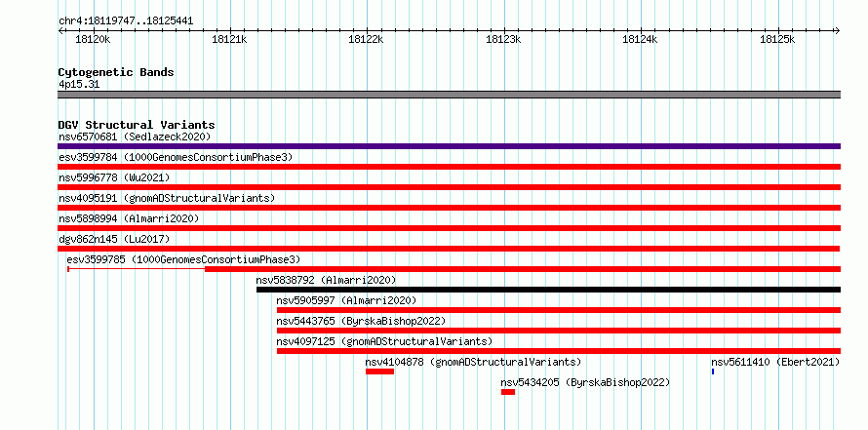
Task: Open the dgv862n145 (Lu2017) label
Action: click(114, 239)
